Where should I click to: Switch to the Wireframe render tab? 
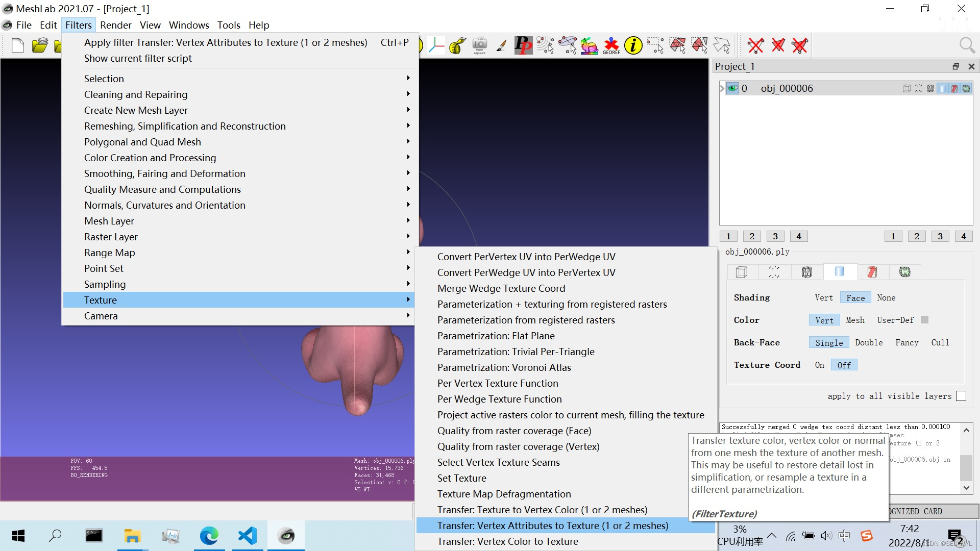806,272
